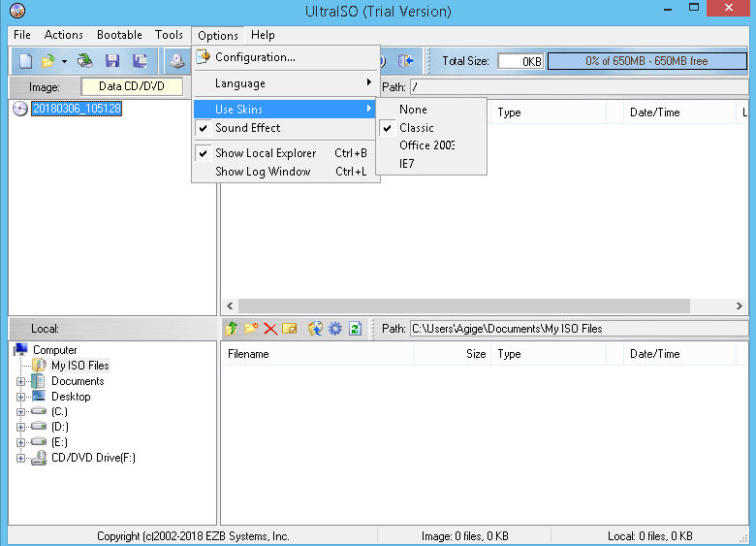This screenshot has width=756, height=546.
Task: Click the Save floppy disk icon
Action: click(112, 61)
